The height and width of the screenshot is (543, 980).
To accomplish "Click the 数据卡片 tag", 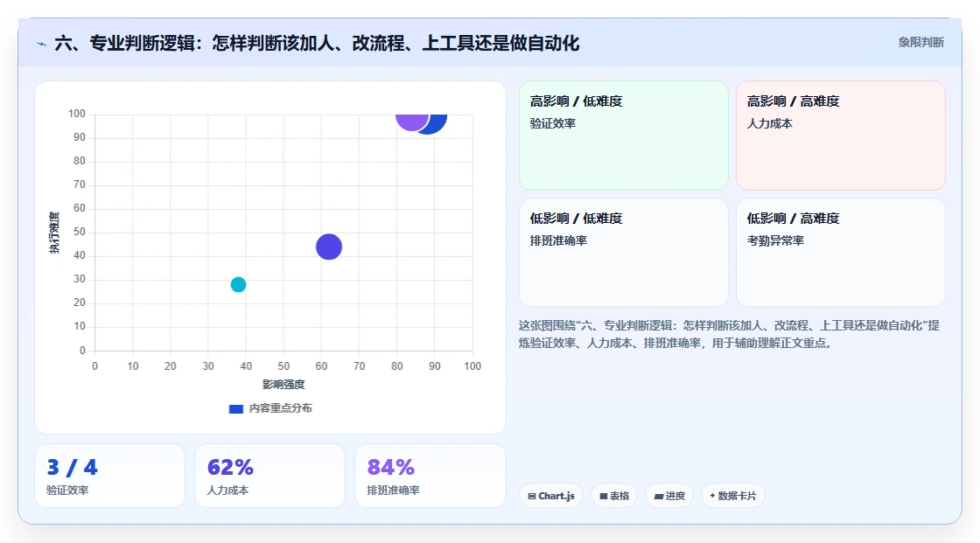I will pyautogui.click(x=733, y=496).
